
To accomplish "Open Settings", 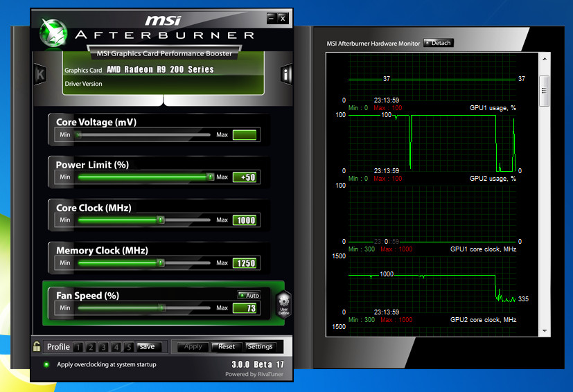I will click(261, 347).
